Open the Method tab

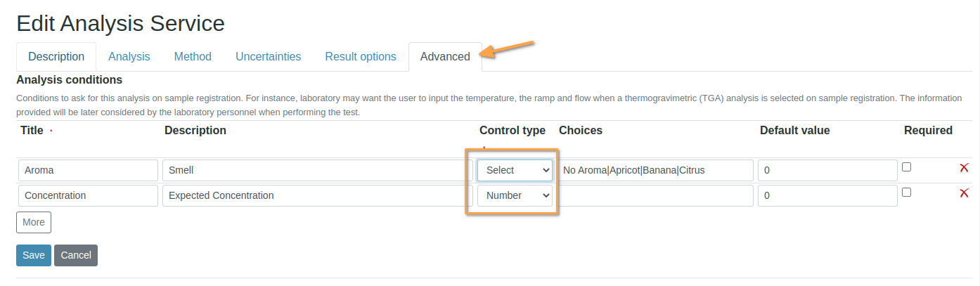(193, 57)
